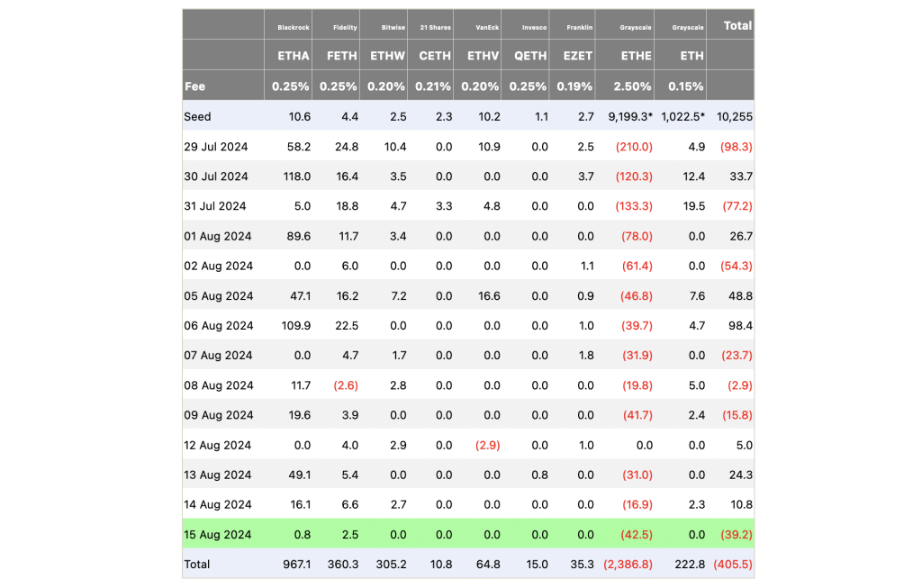Click the (2.9) ETHV value
This screenshot has width=922, height=588.
[487, 445]
